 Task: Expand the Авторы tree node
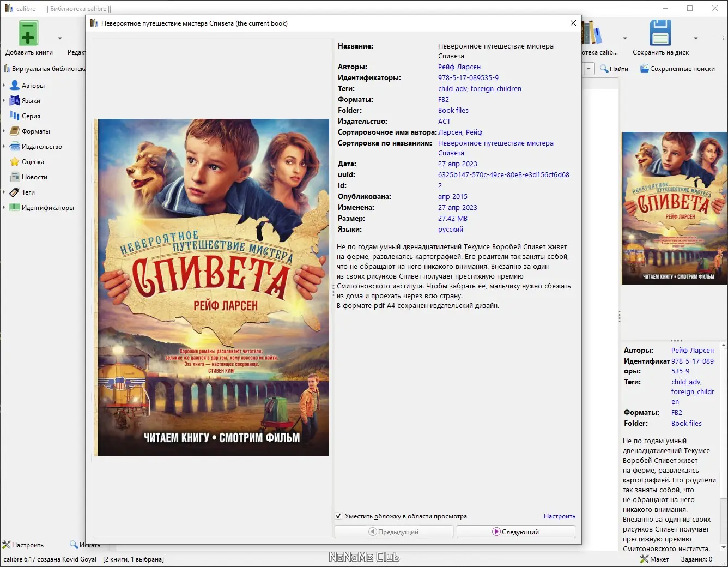4,85
